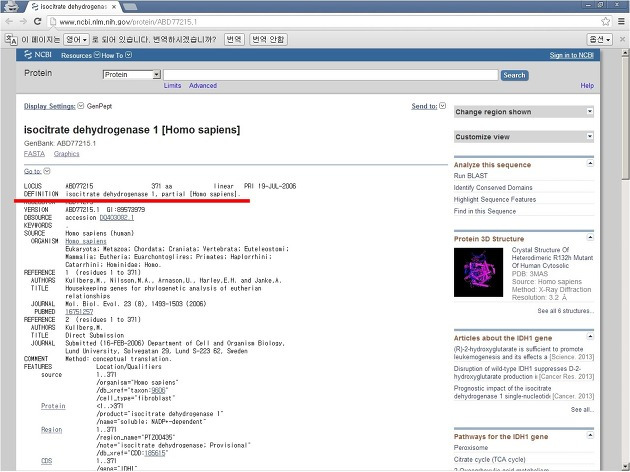Open the Graphics view link
This screenshot has height=472, width=630.
[x=67, y=154]
